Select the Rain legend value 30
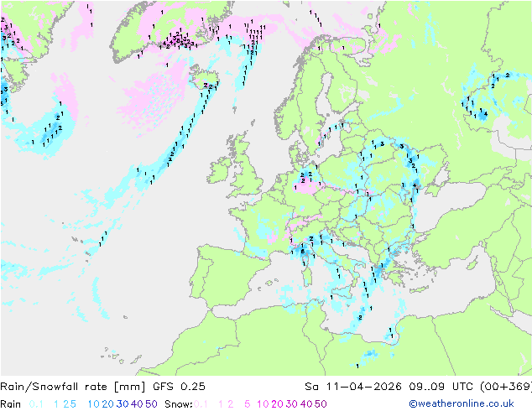This screenshot has width=532, height=411. [123, 404]
